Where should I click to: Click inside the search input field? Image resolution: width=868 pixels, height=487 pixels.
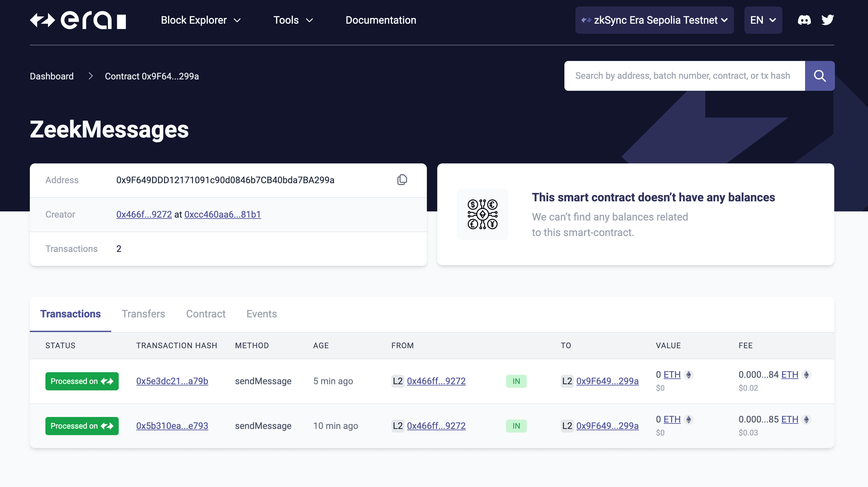tap(684, 76)
